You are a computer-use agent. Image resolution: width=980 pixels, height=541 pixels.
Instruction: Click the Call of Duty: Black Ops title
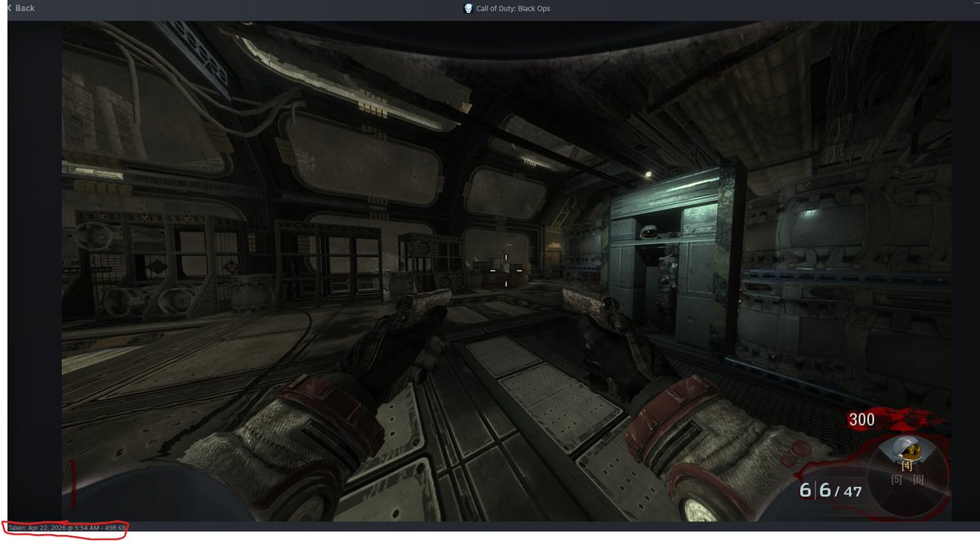(x=514, y=8)
